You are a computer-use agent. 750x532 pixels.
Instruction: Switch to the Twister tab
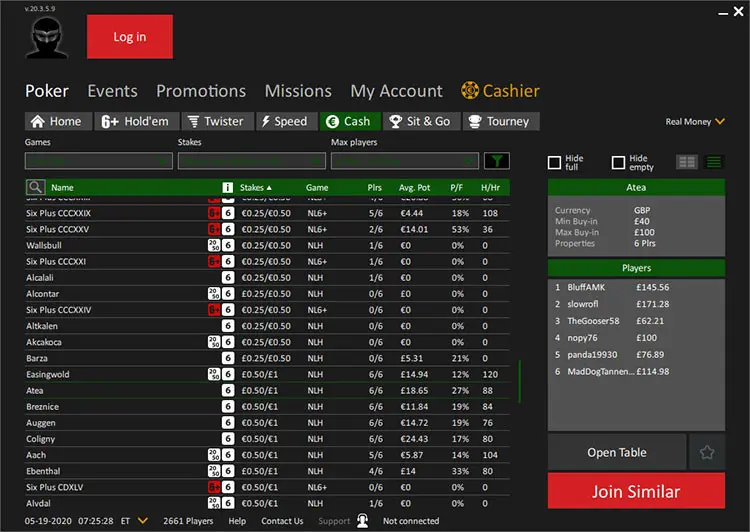215,121
